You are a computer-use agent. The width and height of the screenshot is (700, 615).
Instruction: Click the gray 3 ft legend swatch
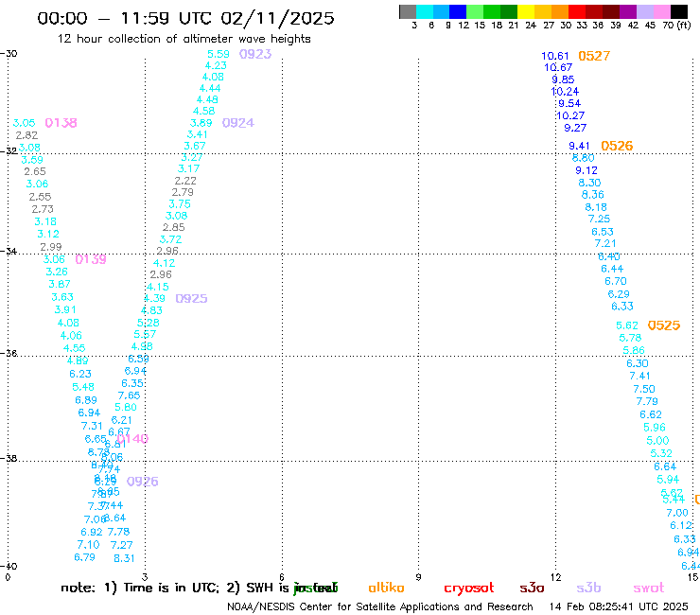tap(408, 11)
